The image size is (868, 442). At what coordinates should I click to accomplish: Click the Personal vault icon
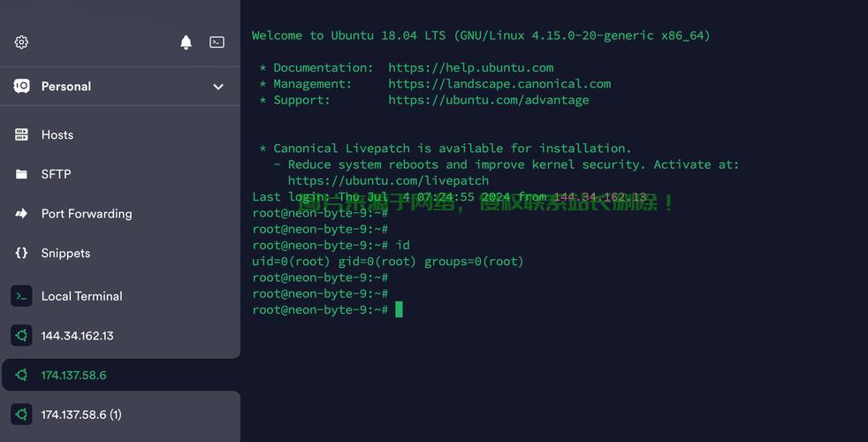22,86
